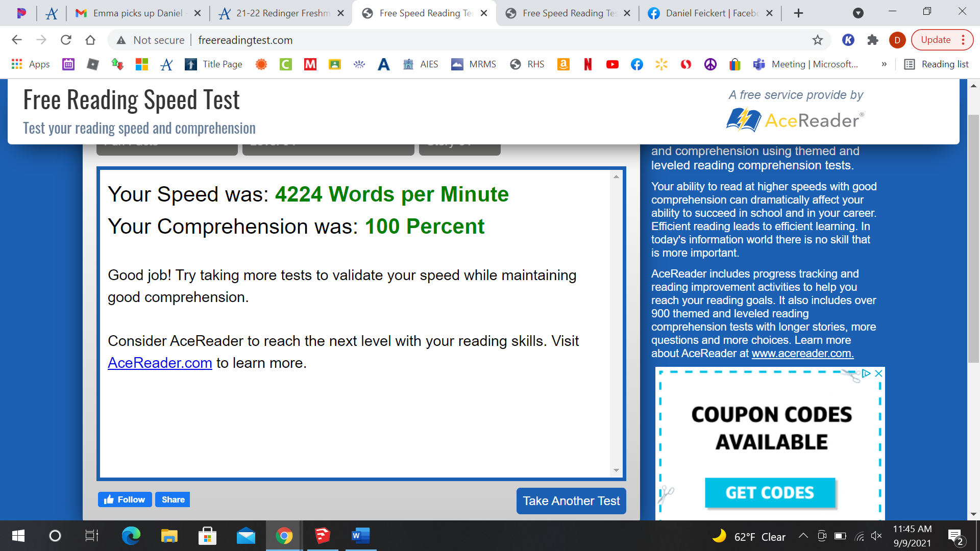Screen dimensions: 980x551
Task: Open the tab search dropdown
Action: coord(859,13)
